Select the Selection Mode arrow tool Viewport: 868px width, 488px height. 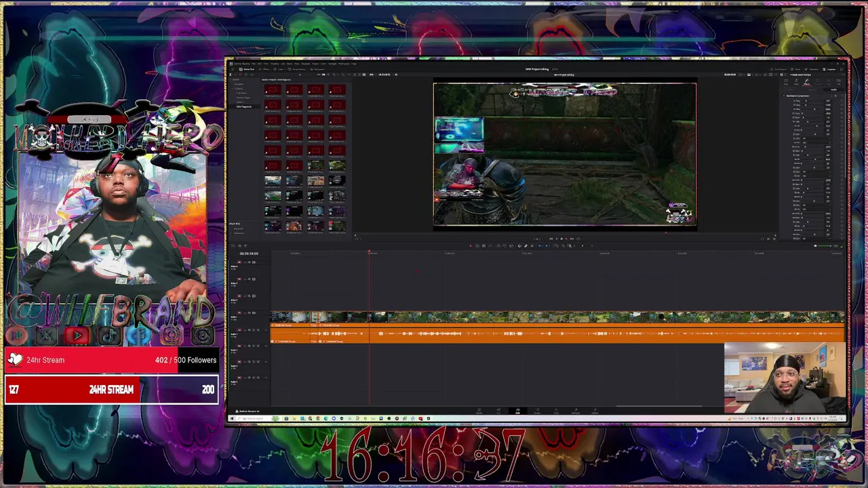coord(471,245)
